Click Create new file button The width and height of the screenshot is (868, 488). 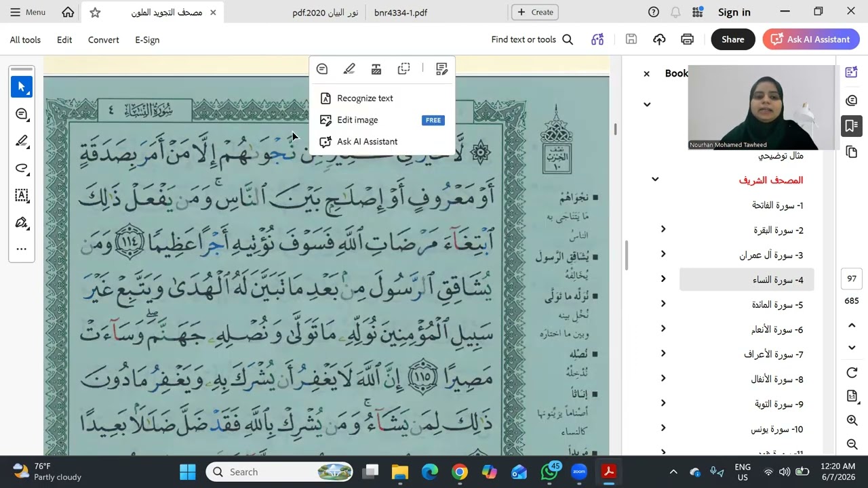pyautogui.click(x=535, y=12)
